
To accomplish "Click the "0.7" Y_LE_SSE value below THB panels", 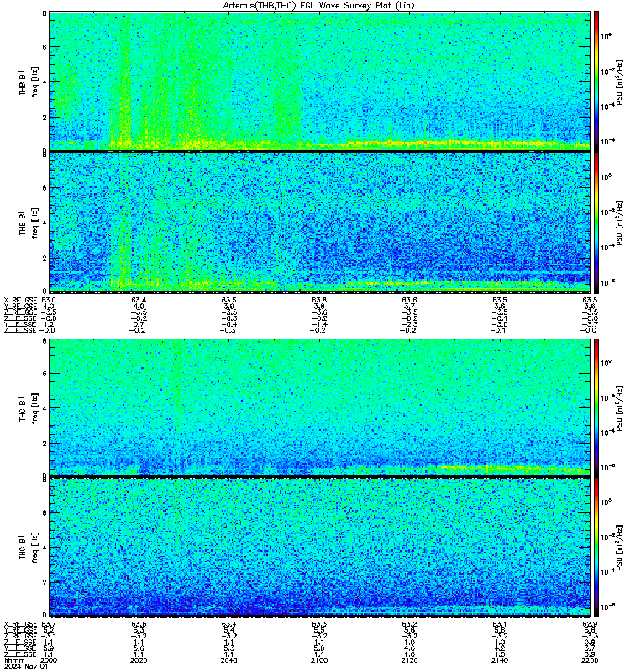I will [x=139, y=324].
